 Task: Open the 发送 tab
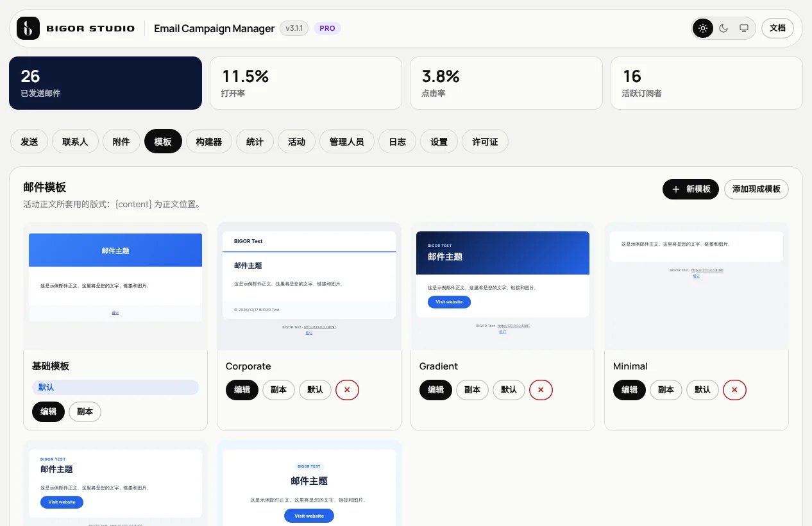(30, 142)
